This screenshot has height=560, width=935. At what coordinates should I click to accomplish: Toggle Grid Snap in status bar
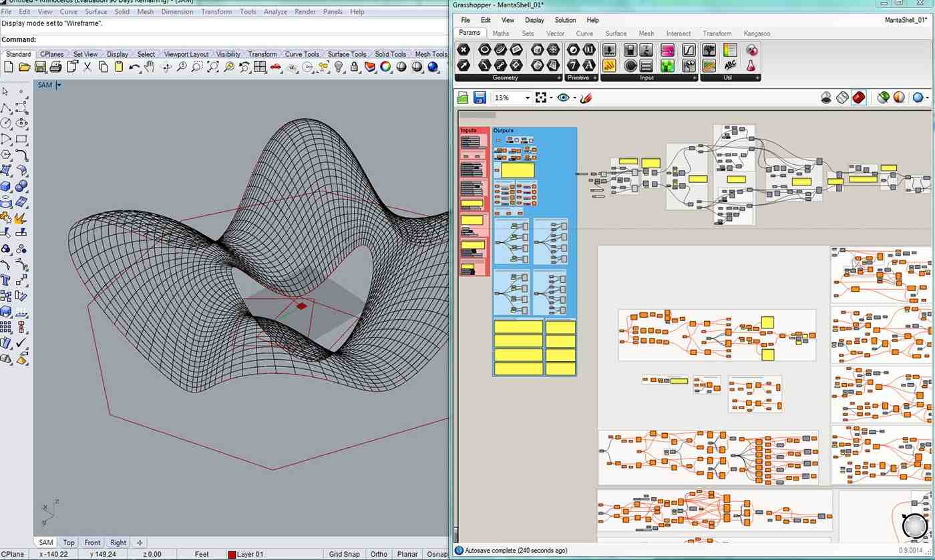pos(344,554)
